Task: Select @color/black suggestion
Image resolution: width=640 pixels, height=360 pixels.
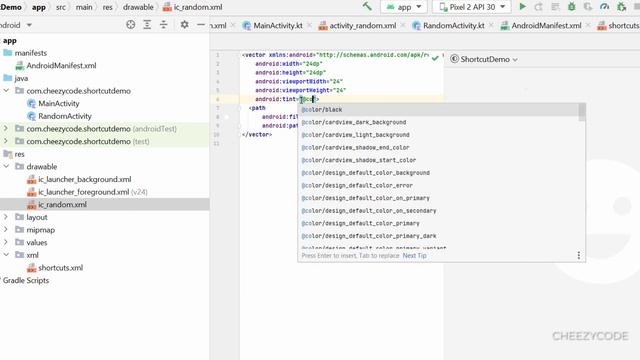Action: pos(439,109)
